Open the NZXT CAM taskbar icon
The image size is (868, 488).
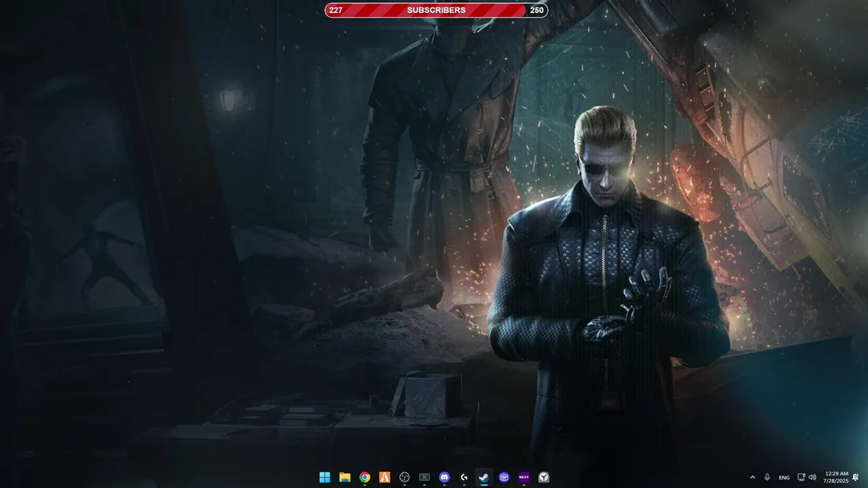[x=524, y=477]
